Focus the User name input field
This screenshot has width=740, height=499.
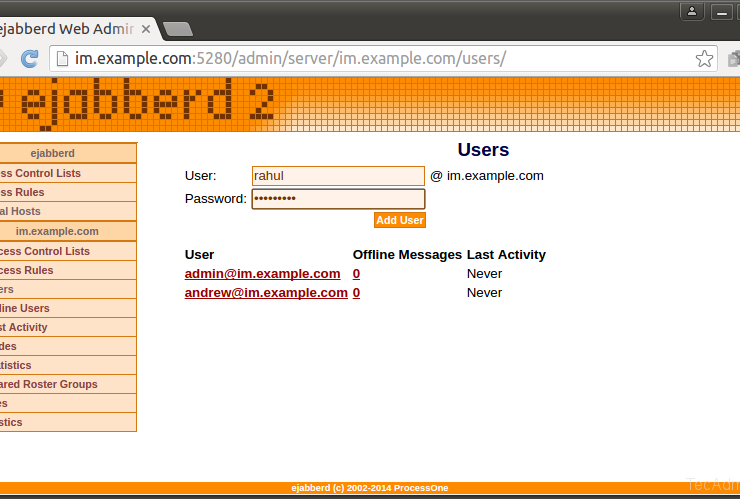coord(338,176)
